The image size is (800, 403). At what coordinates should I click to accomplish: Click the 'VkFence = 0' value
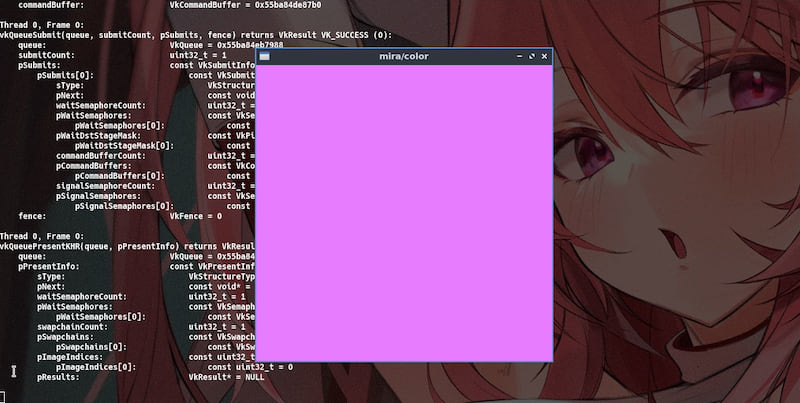(196, 216)
